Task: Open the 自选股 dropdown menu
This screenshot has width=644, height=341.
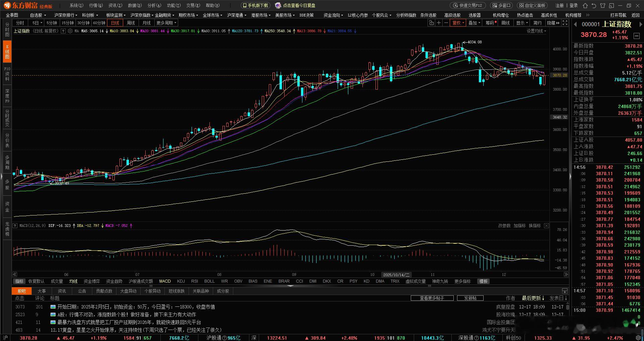Action: point(38,15)
